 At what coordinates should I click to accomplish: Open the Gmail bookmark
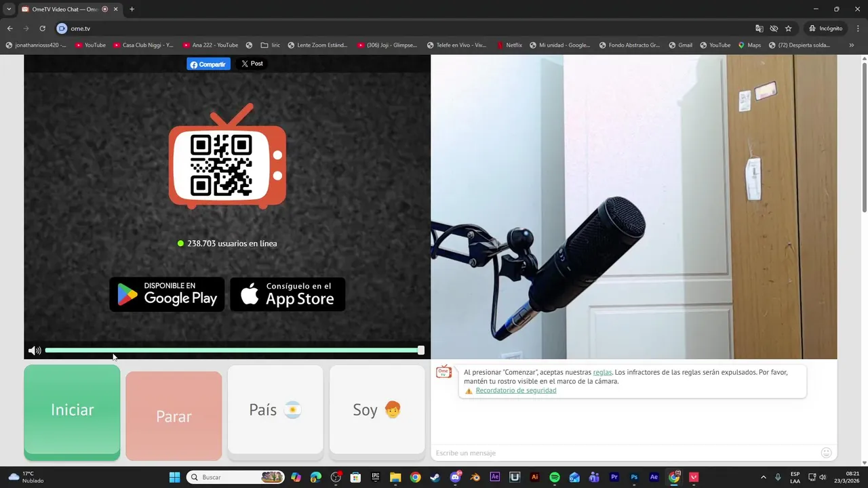[680, 45]
